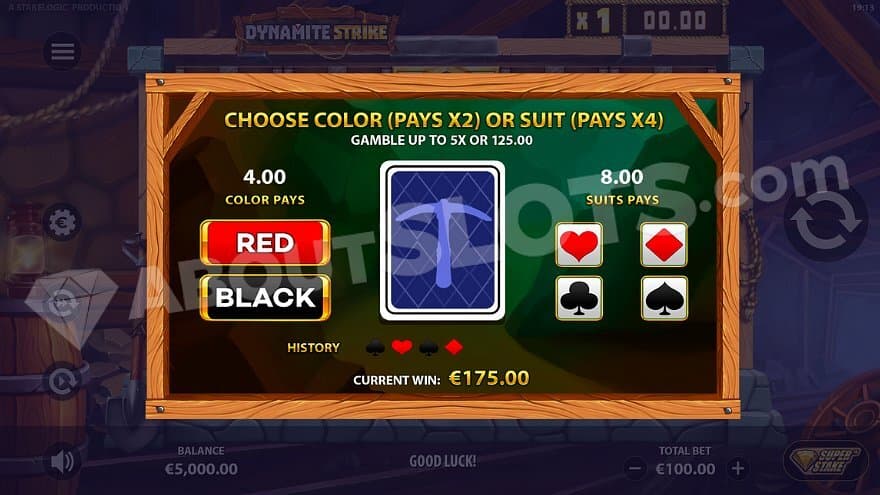Open the euro bet settings gear
This screenshot has width=880, height=495.
click(62, 223)
